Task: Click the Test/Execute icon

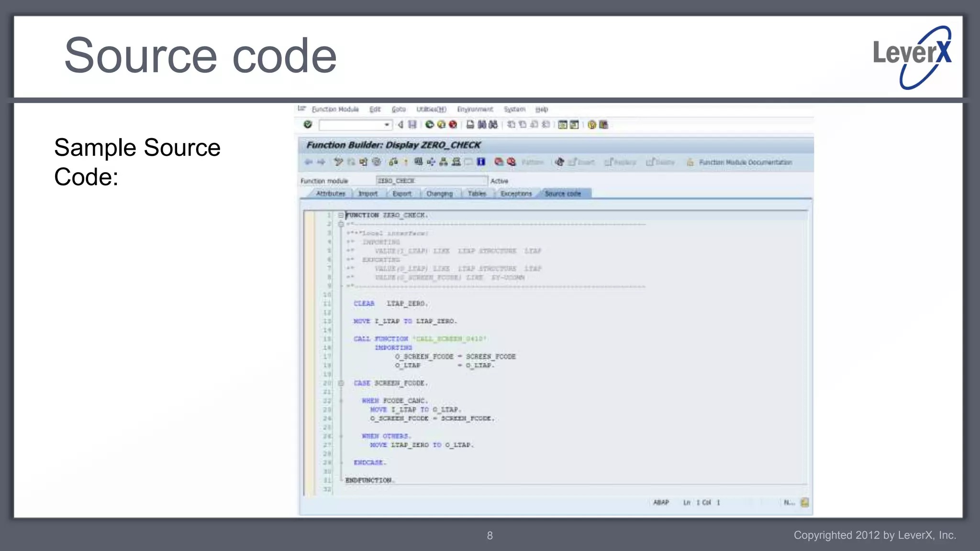Action: click(x=419, y=162)
